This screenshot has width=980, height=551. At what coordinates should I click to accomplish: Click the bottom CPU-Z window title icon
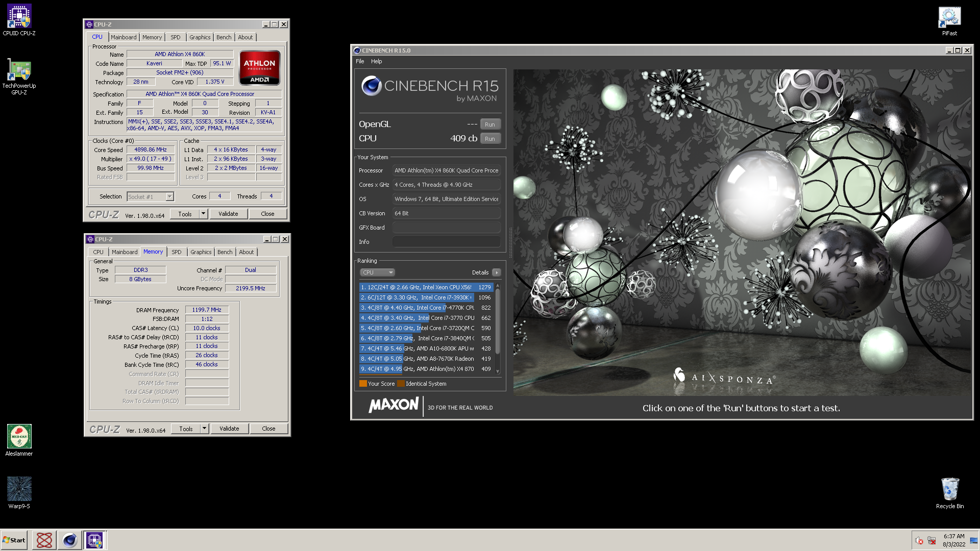90,239
